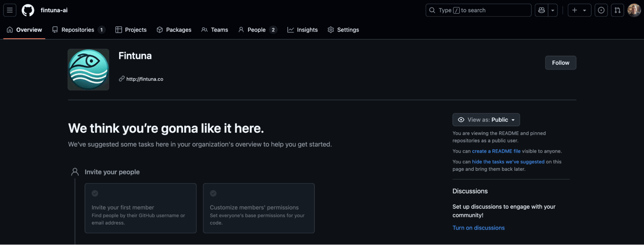Click the create a README file link
This screenshot has height=245, width=644.
(496, 151)
